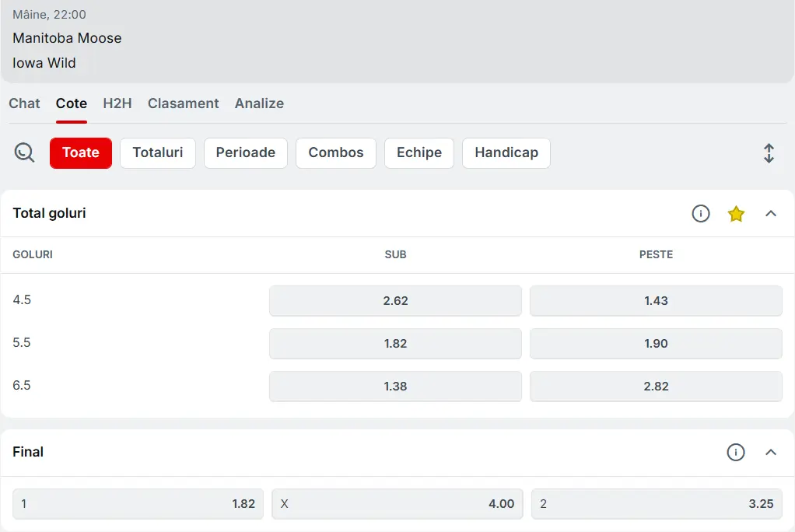The width and height of the screenshot is (795, 532).
Task: Select the Toate filter
Action: [81, 153]
